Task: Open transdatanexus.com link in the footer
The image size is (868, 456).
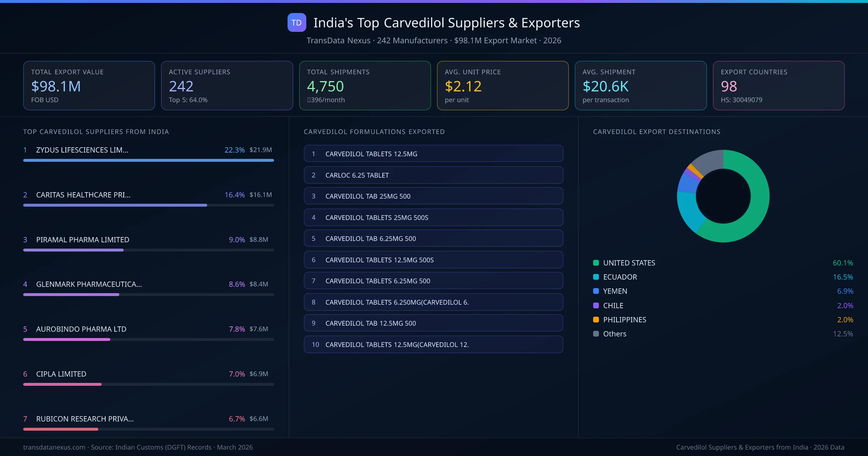Action: click(x=54, y=447)
